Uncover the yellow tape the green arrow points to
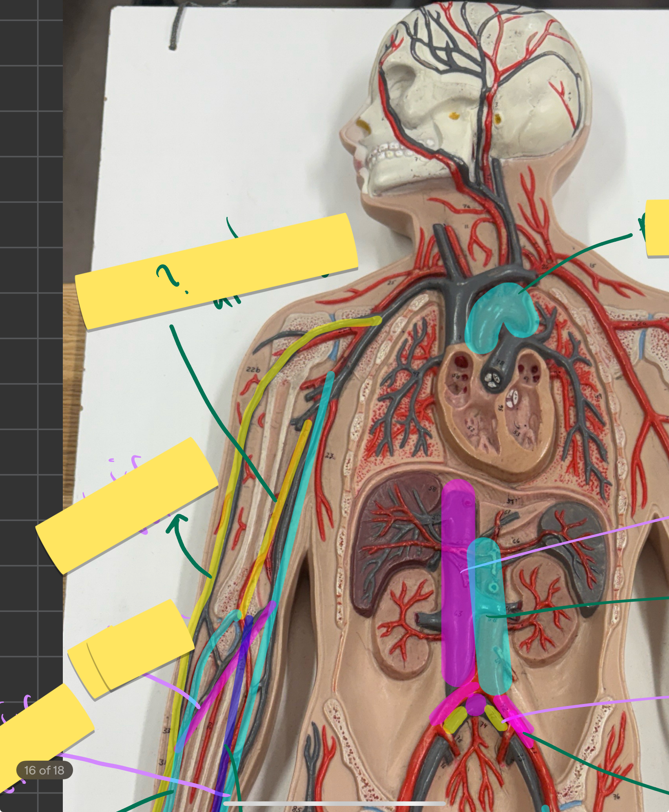669x812 pixels. [127, 506]
